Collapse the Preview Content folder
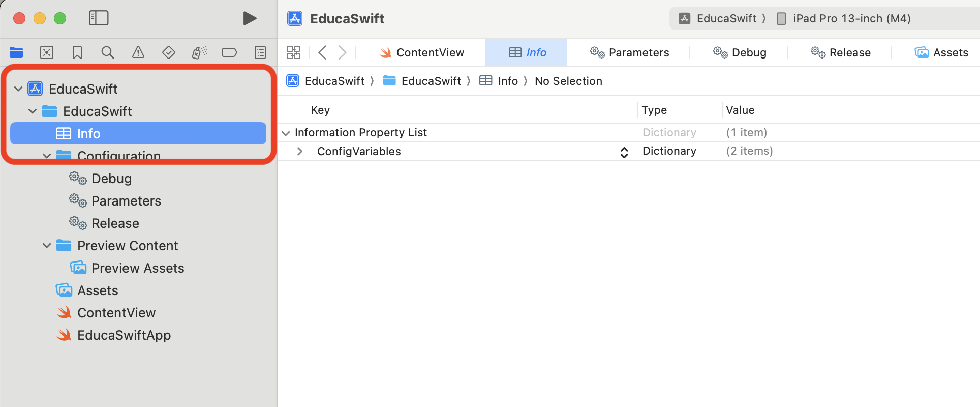 click(x=47, y=246)
